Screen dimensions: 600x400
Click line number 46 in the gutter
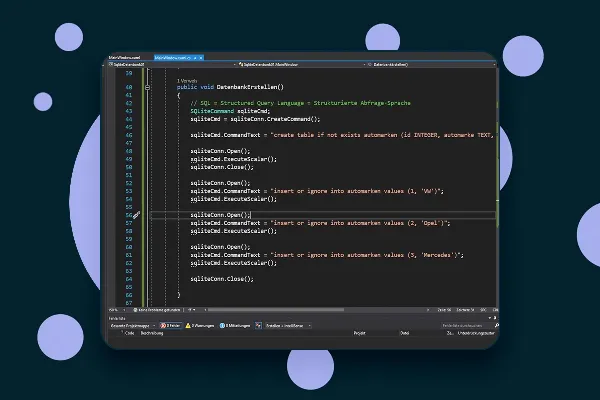coord(129,135)
